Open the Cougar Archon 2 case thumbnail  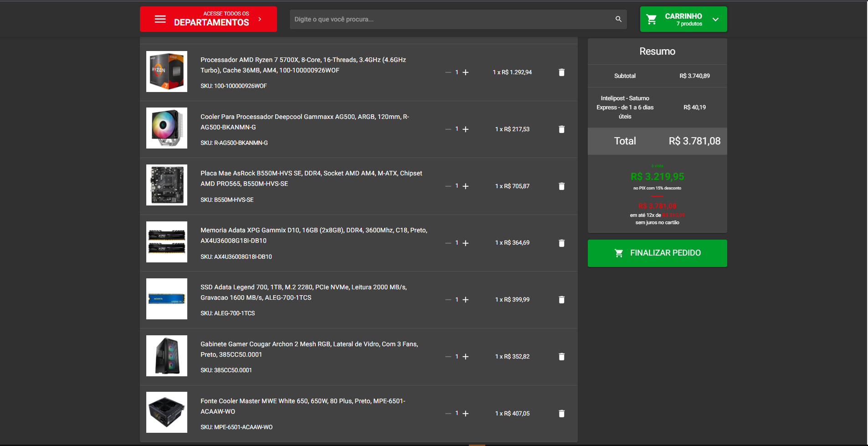pos(167,356)
